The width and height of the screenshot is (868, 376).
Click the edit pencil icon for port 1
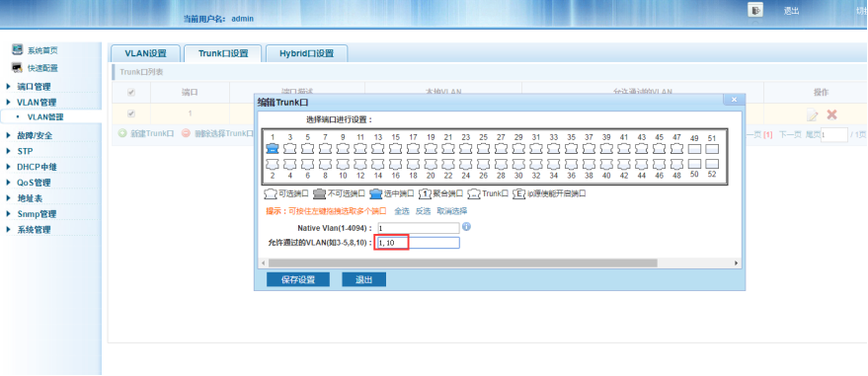point(812,114)
